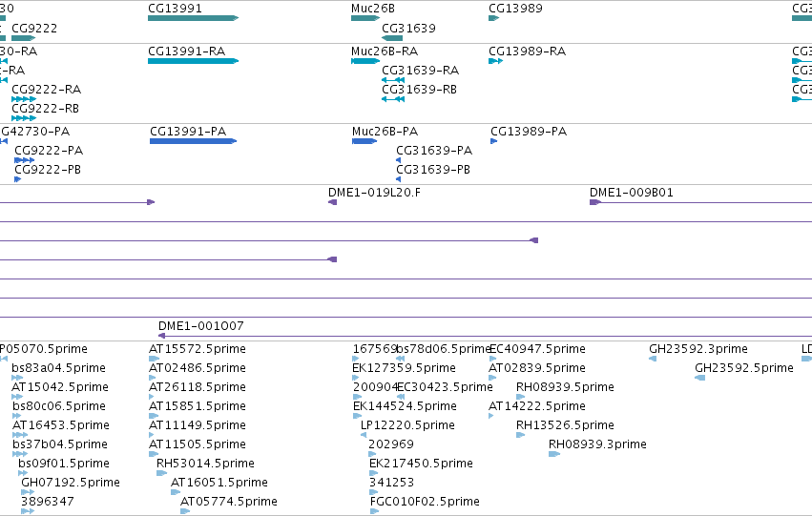Viewport: 812px width, 516px height.
Task: Click the DME1-009B01 clone marker
Action: pyautogui.click(x=595, y=202)
